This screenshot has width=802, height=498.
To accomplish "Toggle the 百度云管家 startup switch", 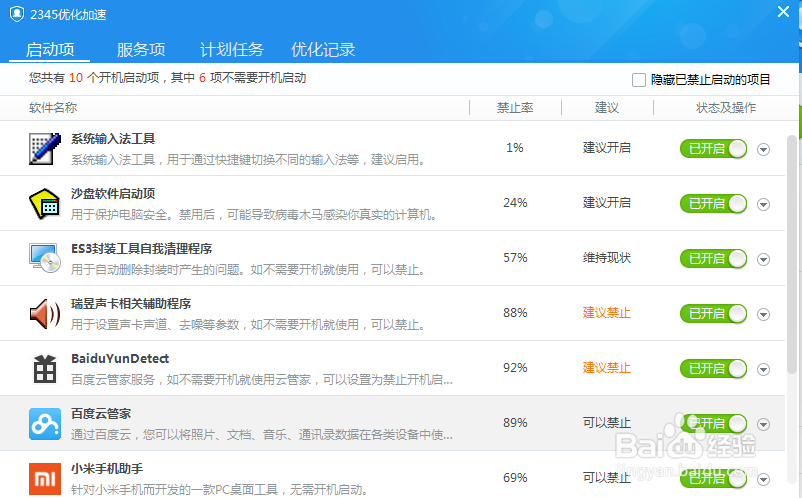I will 713,423.
